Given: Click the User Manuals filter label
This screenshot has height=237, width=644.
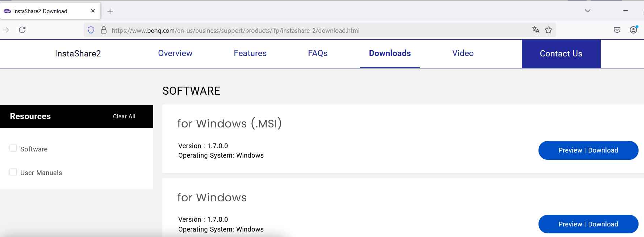Looking at the screenshot, I should coord(41,173).
